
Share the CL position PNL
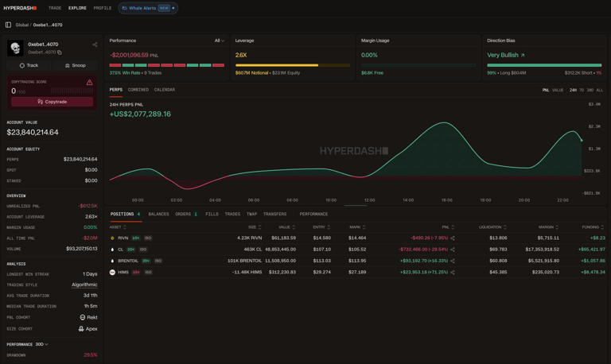click(x=453, y=249)
